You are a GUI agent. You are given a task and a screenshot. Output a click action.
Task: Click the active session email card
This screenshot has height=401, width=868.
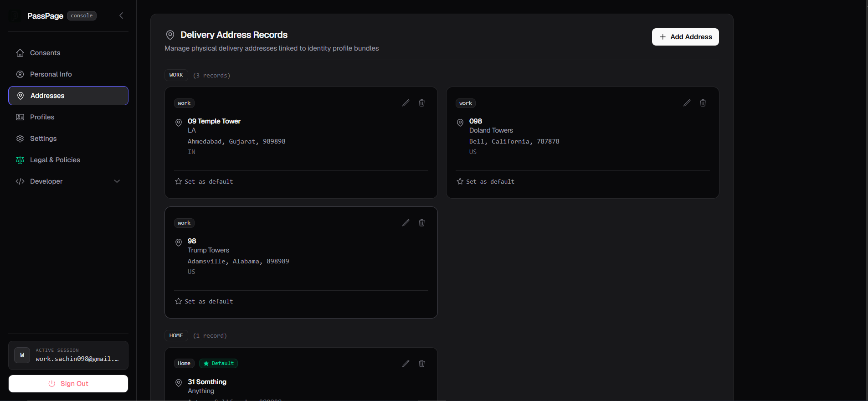coord(68,355)
